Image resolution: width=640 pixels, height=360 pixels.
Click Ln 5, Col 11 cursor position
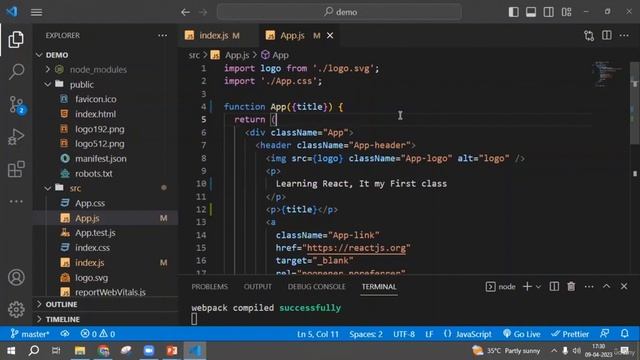tap(318, 334)
